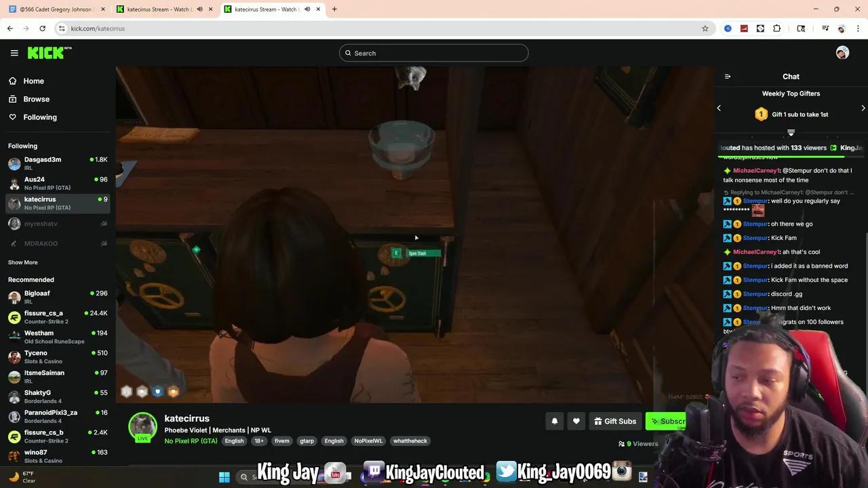Open recommended channel Westham
868x488 pixels.
pyautogui.click(x=58, y=337)
